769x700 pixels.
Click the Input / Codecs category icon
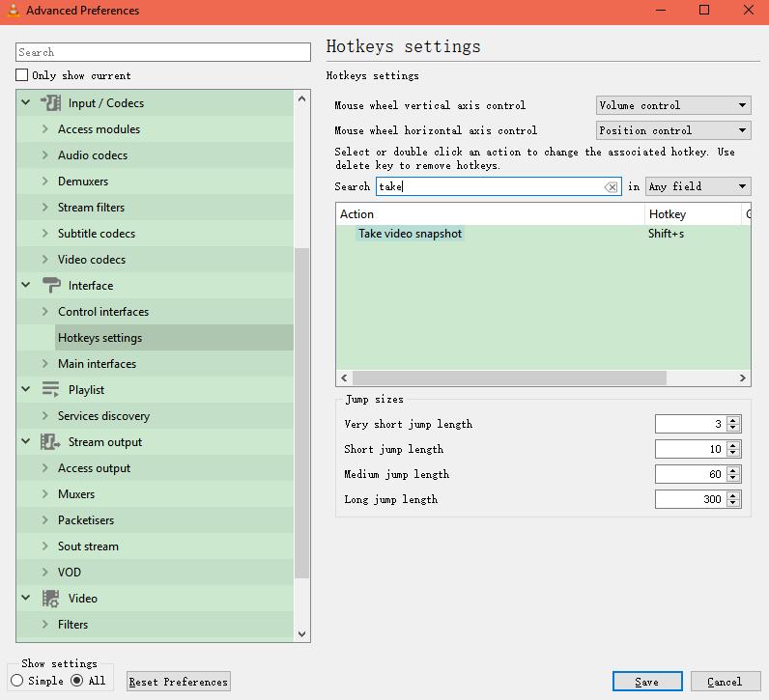(50, 103)
